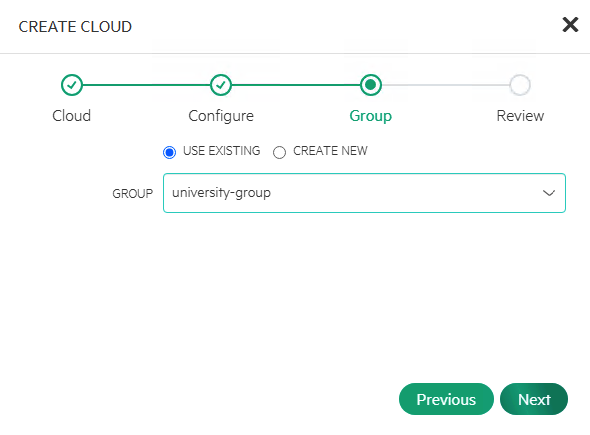Open the Group dropdown showing university-group
Screen dimensions: 590x435
click(x=364, y=193)
